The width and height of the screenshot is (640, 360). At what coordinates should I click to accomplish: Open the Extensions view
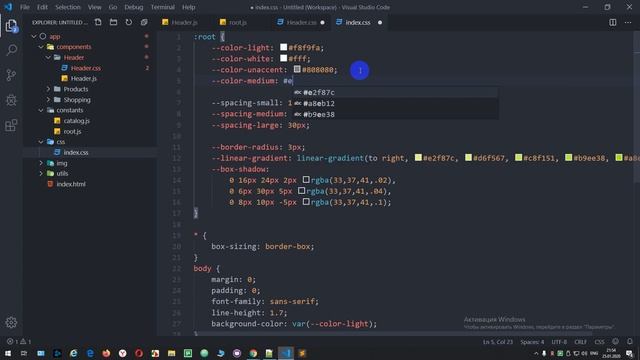[11, 125]
